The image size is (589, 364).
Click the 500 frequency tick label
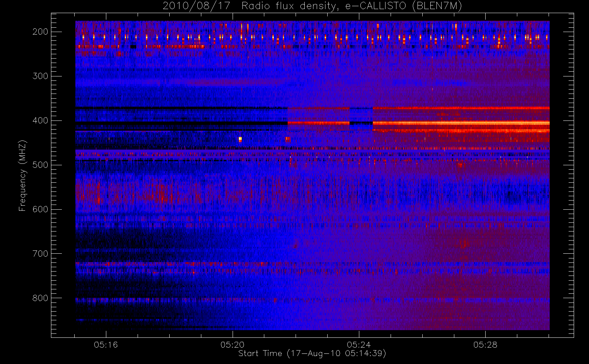(x=40, y=165)
